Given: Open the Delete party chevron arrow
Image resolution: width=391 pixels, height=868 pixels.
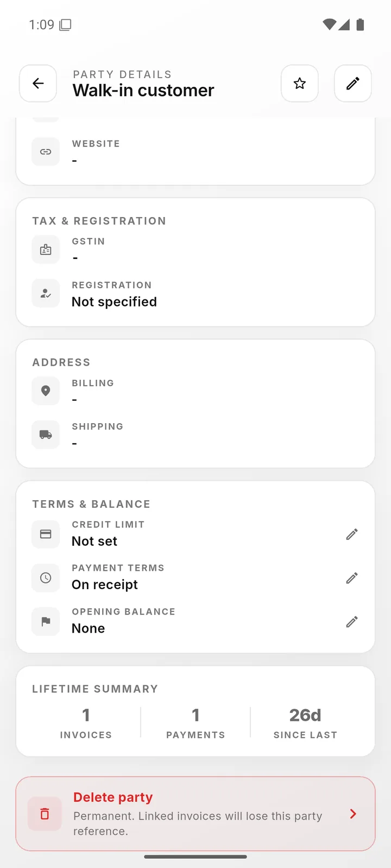Looking at the screenshot, I should 353,814.
